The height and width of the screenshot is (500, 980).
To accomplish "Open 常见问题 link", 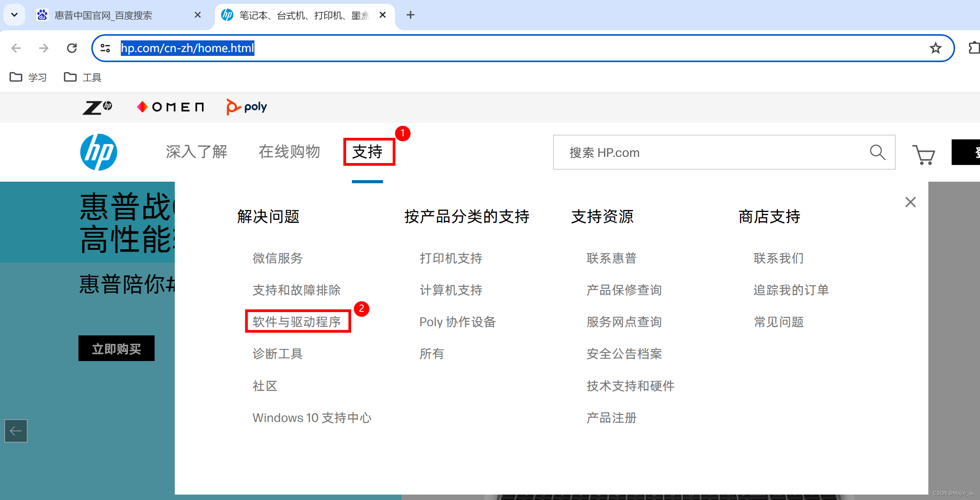I will (779, 322).
